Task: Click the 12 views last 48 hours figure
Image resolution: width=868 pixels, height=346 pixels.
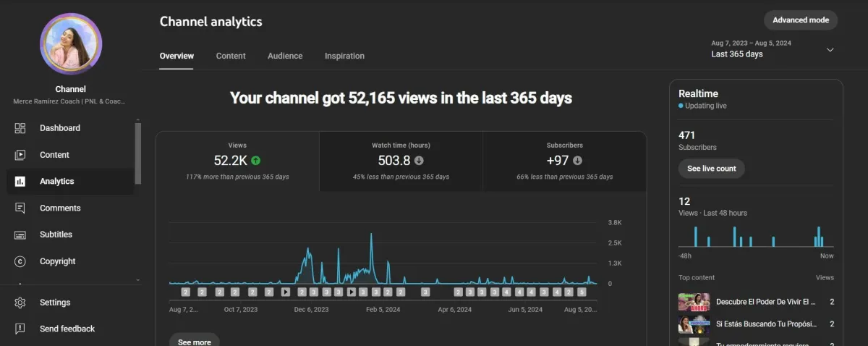Action: [x=684, y=201]
